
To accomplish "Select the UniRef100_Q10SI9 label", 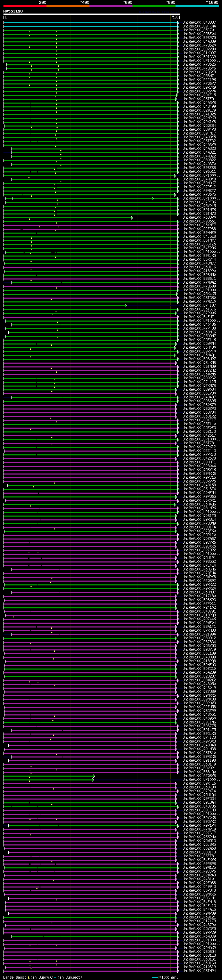I will coord(199,967).
